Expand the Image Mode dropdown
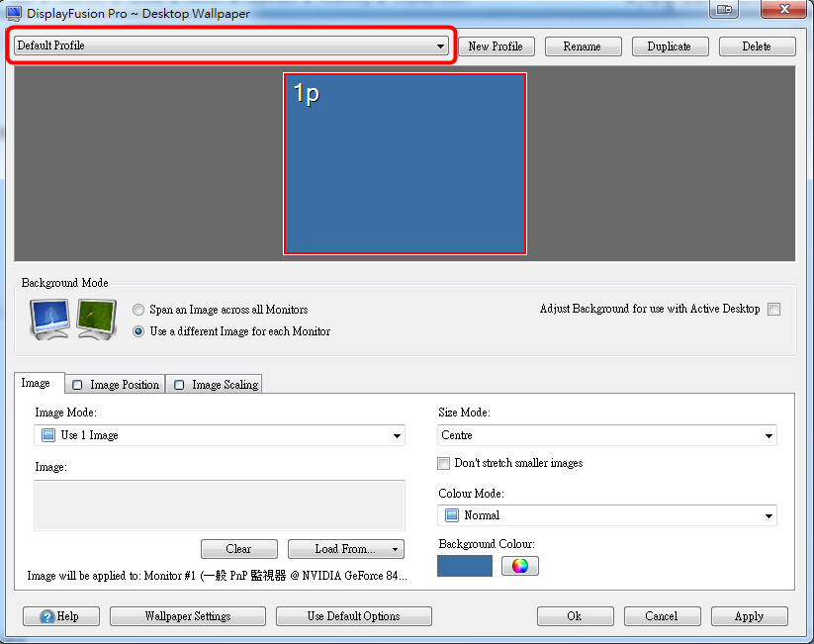Image resolution: width=814 pixels, height=644 pixels. point(219,435)
